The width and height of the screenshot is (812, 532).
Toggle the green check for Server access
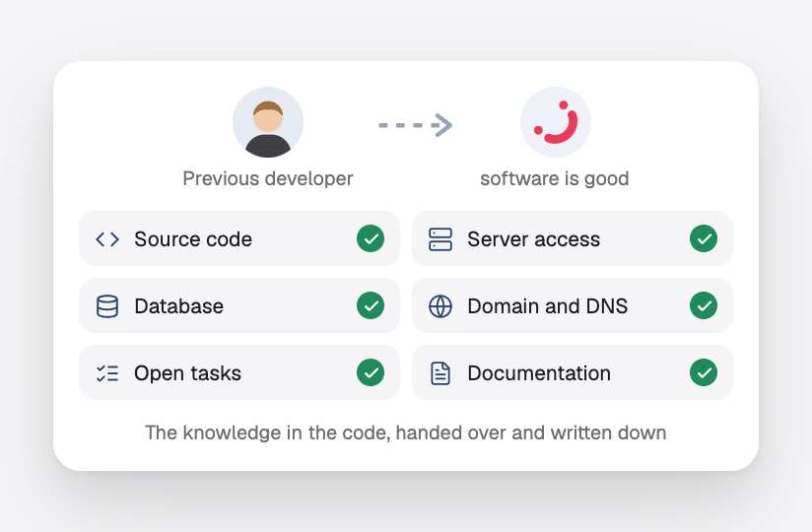[704, 238]
